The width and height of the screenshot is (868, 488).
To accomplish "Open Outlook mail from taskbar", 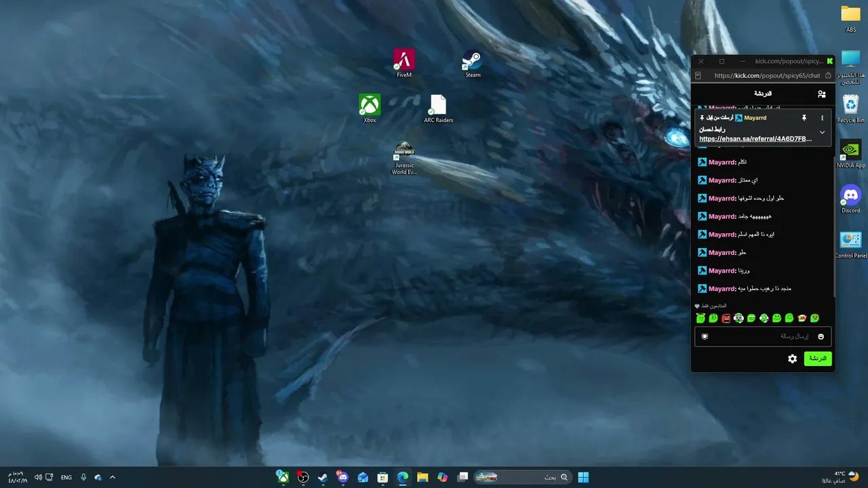I will click(363, 477).
